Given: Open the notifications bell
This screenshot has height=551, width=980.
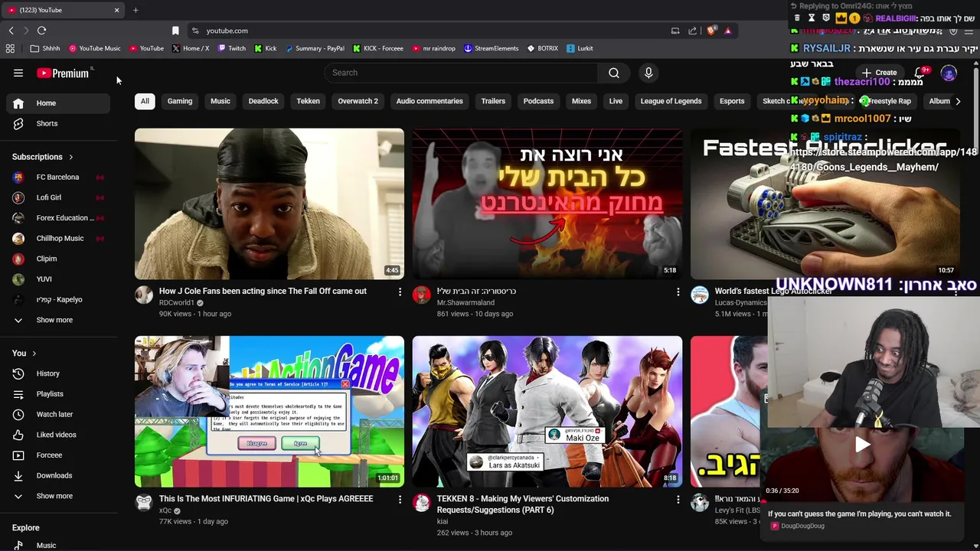Looking at the screenshot, I should 921,73.
